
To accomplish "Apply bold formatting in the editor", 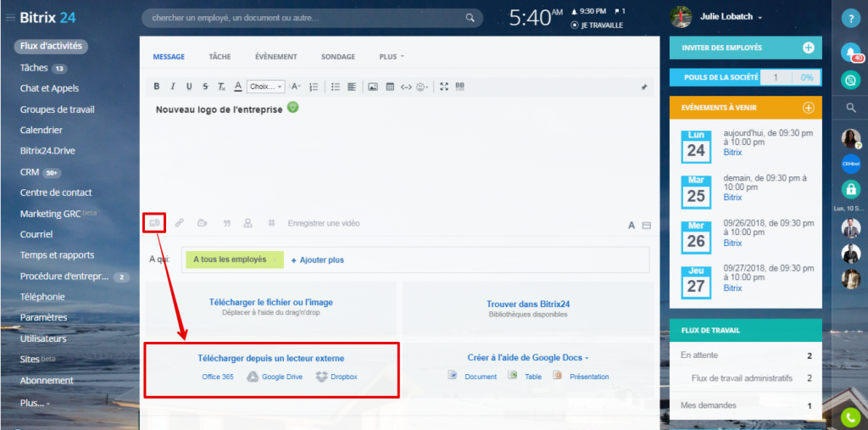I will [x=157, y=87].
